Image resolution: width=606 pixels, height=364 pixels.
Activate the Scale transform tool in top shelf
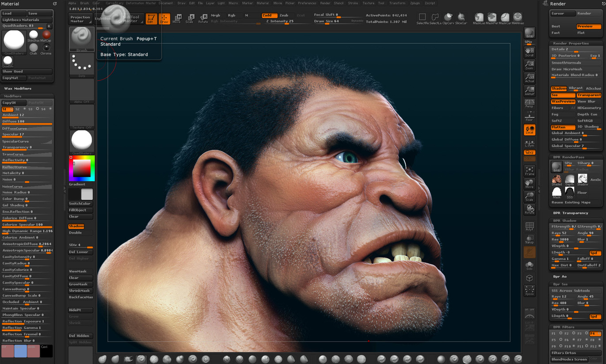click(x=190, y=19)
